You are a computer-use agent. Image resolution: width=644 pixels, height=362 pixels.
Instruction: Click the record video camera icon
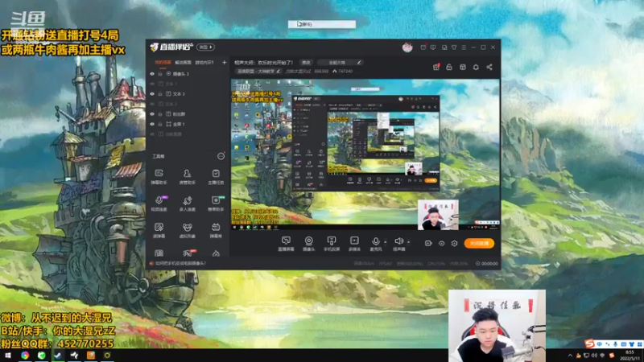[x=428, y=244]
